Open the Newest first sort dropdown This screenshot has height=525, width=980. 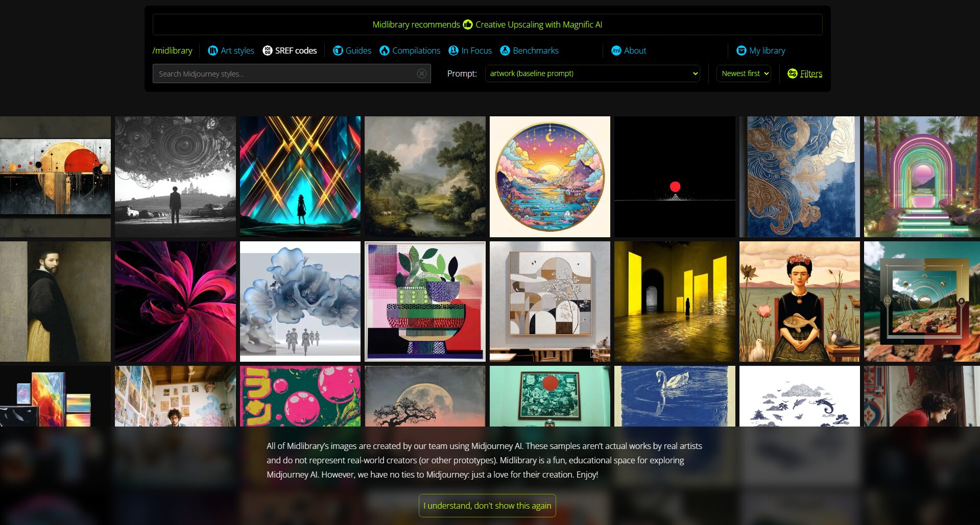click(744, 73)
